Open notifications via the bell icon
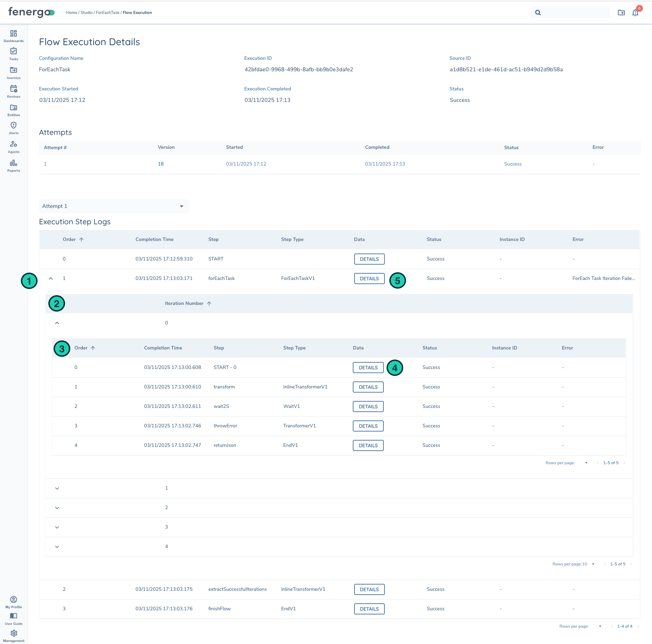This screenshot has width=652, height=644. (635, 13)
